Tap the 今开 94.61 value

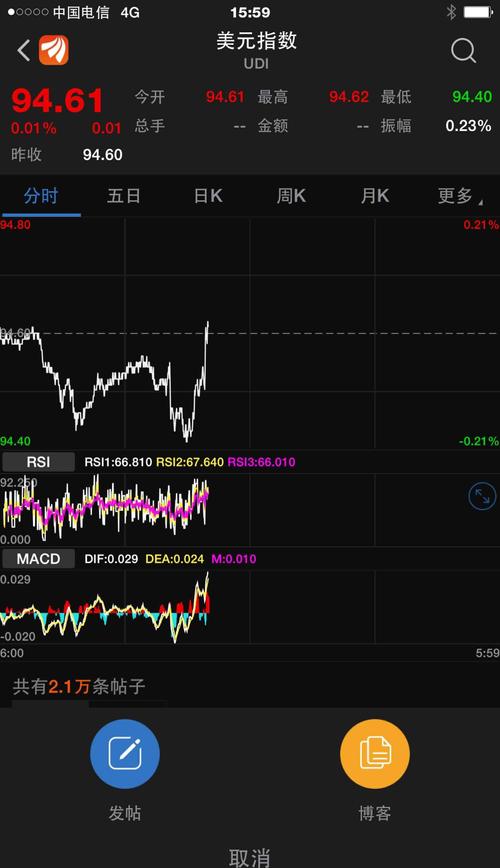click(225, 97)
